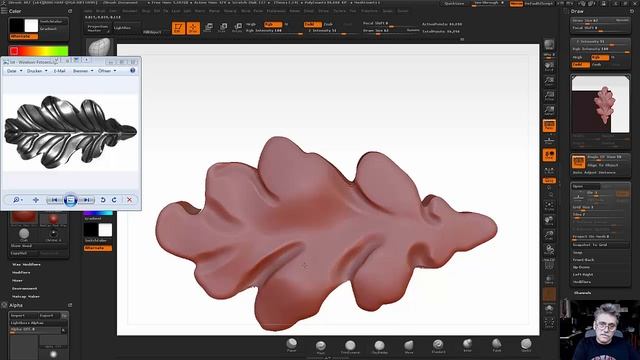Image resolution: width=640 pixels, height=360 pixels.
Task: Toggle Local transformations button
Action: 549,155
